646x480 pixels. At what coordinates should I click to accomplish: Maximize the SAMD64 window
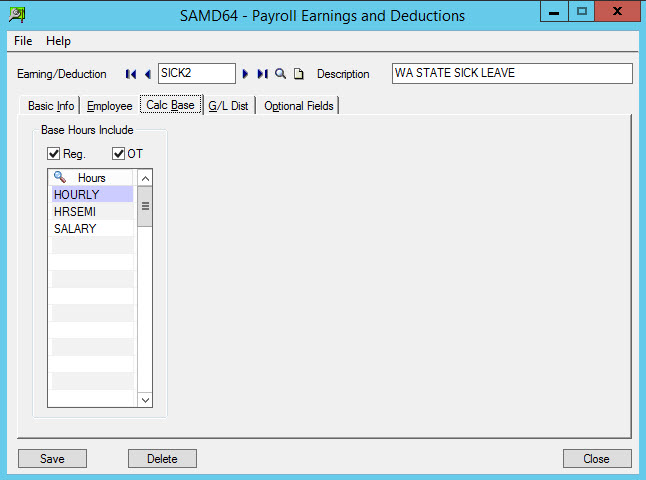point(581,11)
